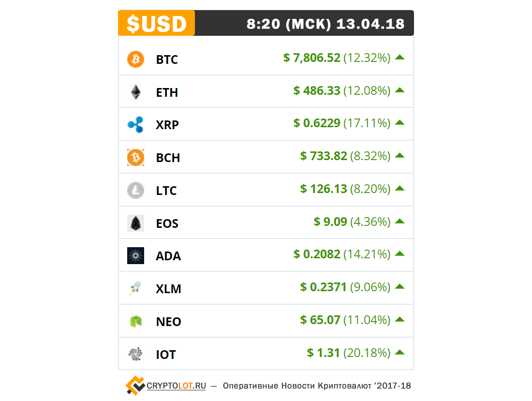Click the ADA ticker label
Viewport: 532px width, 401px height.
(168, 256)
